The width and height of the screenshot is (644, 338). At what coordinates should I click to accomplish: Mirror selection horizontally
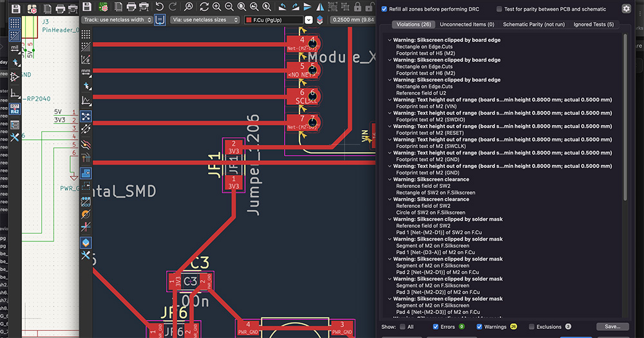[320, 6]
